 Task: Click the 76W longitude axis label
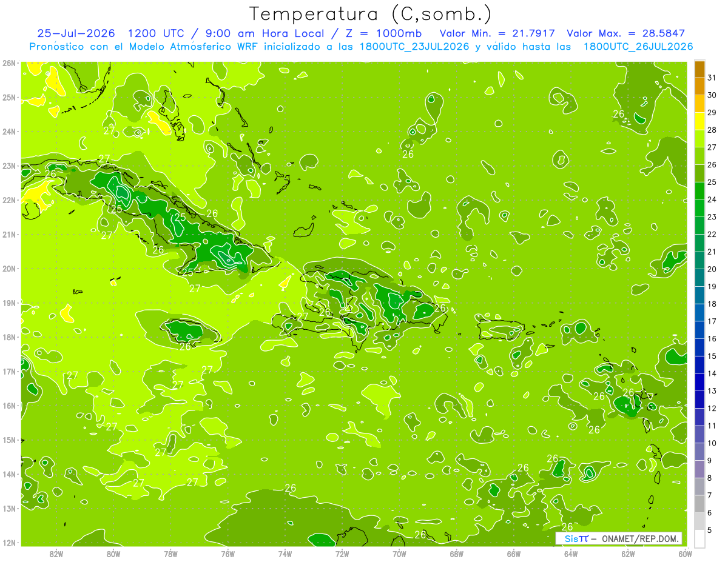(227, 554)
